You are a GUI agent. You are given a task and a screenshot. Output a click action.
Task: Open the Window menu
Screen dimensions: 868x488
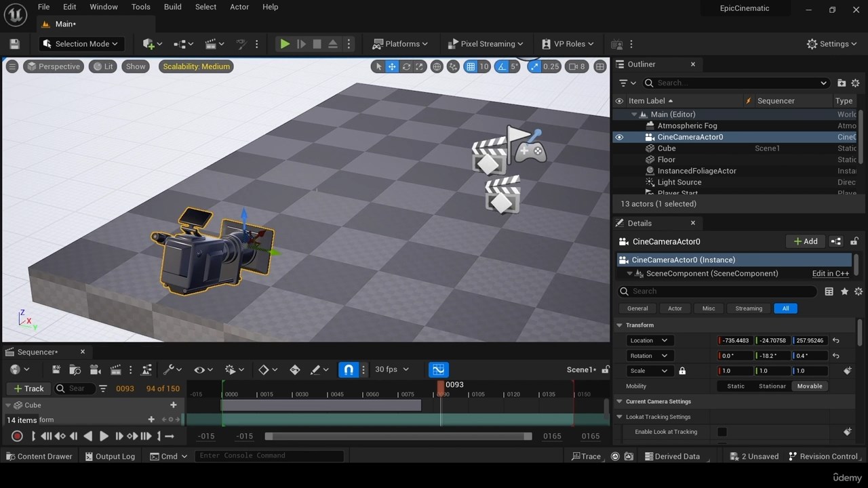(104, 7)
